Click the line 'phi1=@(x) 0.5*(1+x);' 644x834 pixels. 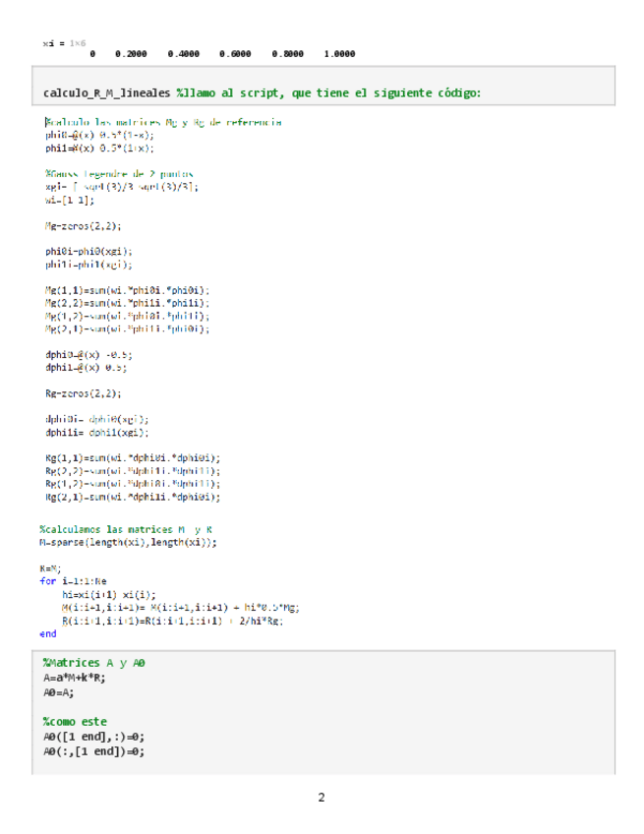click(99, 149)
